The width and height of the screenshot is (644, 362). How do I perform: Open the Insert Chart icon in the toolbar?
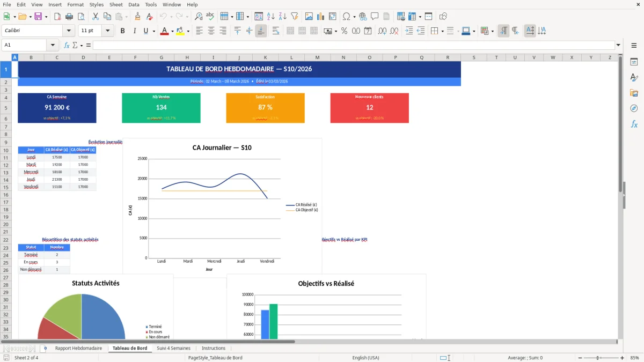[320, 16]
